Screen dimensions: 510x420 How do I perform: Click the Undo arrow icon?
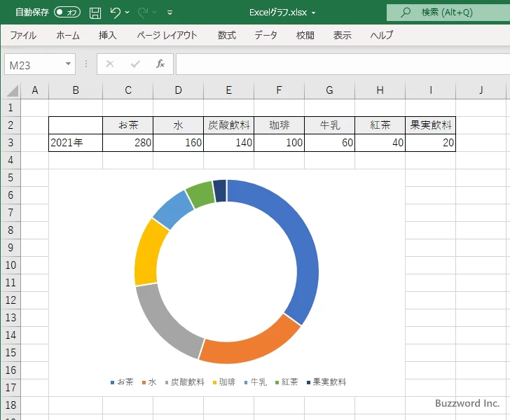[115, 13]
